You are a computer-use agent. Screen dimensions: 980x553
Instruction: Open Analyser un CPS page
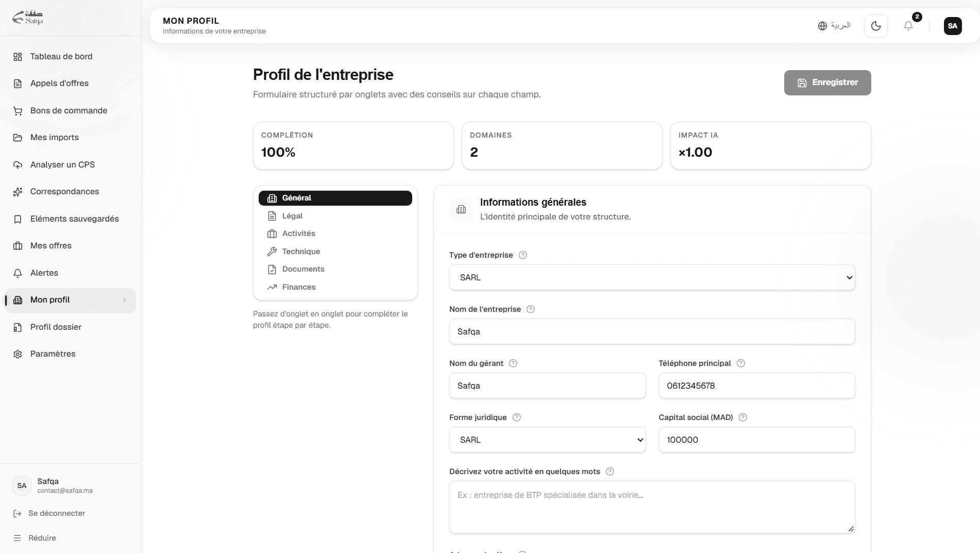click(x=71, y=165)
